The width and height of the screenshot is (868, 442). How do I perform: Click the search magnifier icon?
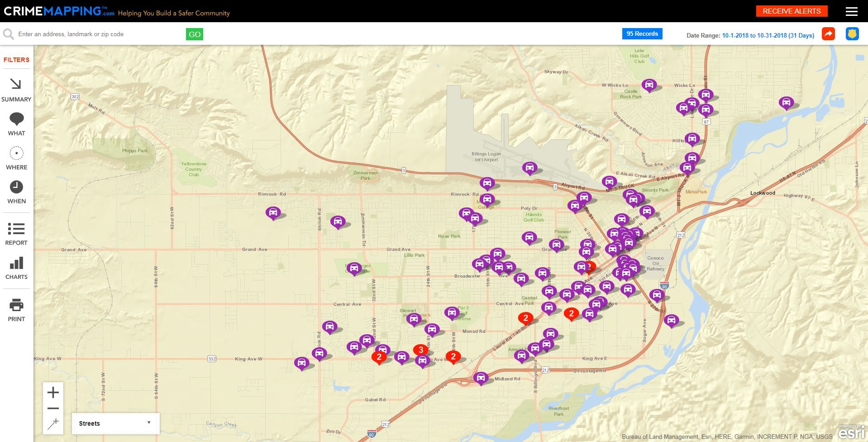(x=8, y=34)
